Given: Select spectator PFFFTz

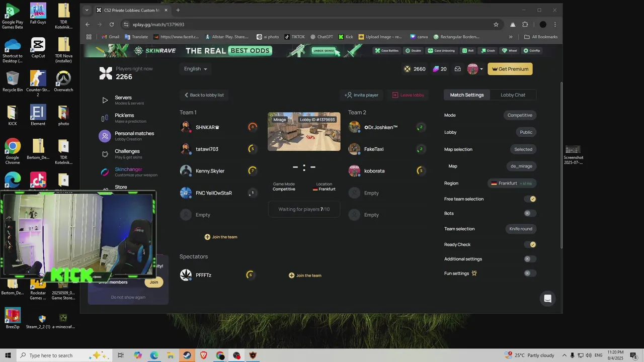Looking at the screenshot, I should (203, 275).
